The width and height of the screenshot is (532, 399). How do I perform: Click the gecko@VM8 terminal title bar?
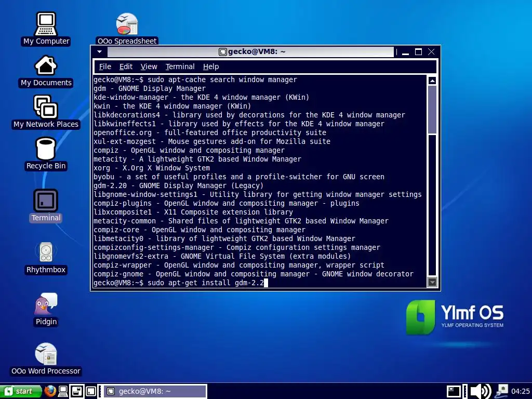(251, 51)
